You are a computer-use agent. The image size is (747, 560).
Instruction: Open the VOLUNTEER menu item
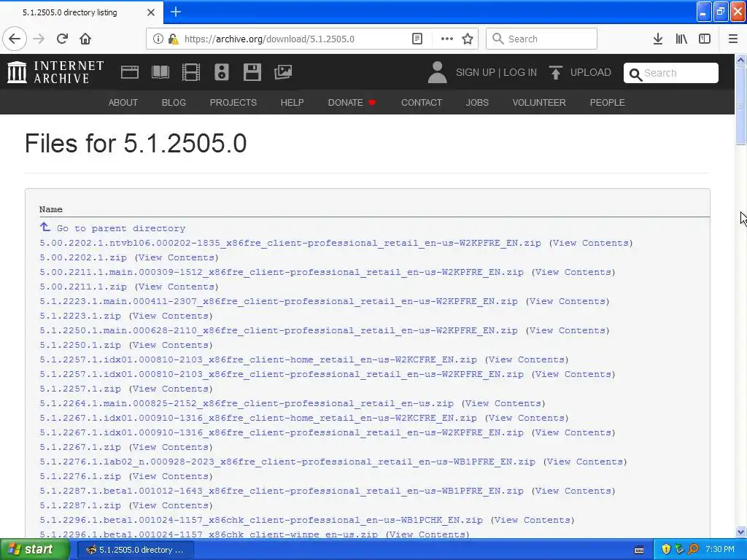[539, 102]
